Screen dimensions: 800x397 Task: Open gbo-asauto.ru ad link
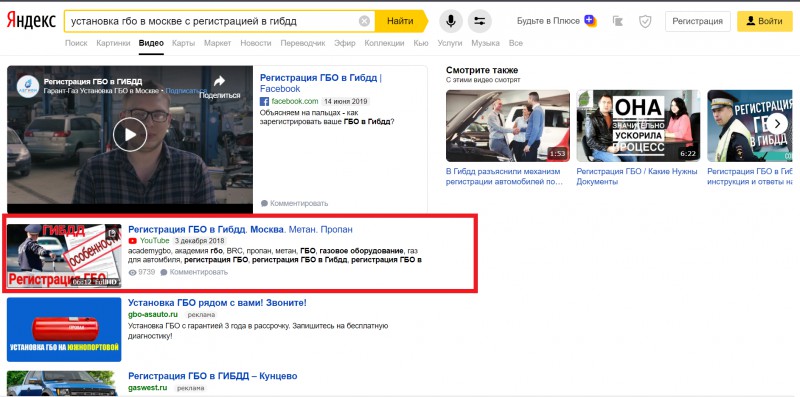(153, 314)
